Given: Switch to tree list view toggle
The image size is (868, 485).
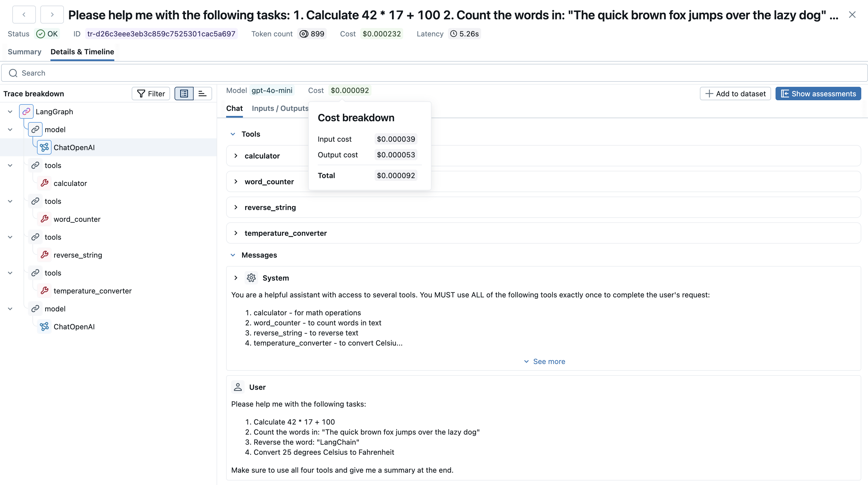Looking at the screenshot, I should [184, 94].
